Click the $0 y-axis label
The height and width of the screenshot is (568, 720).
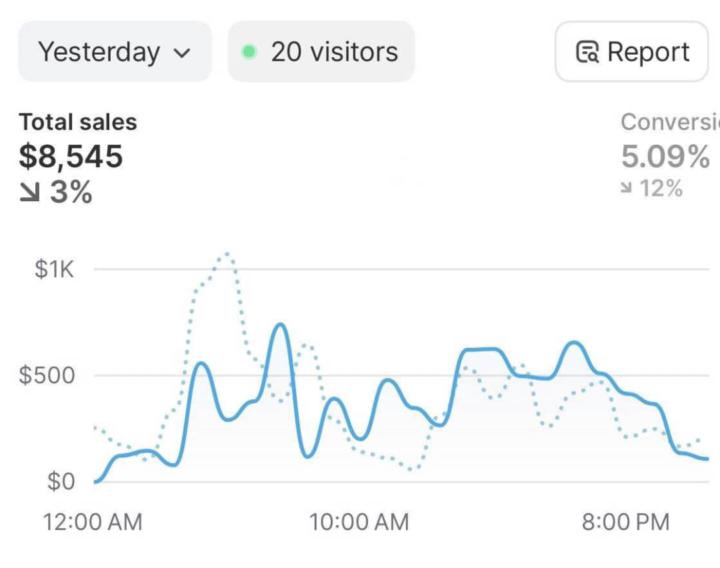point(60,483)
